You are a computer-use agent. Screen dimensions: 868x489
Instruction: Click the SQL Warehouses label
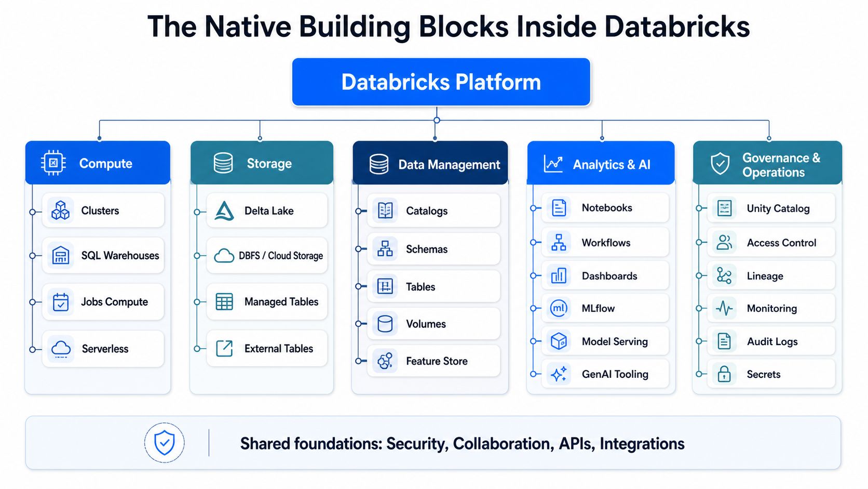point(120,255)
